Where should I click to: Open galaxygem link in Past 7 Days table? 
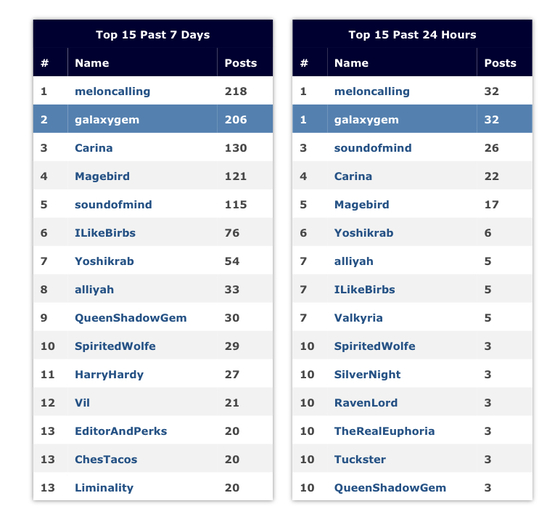[x=107, y=120]
